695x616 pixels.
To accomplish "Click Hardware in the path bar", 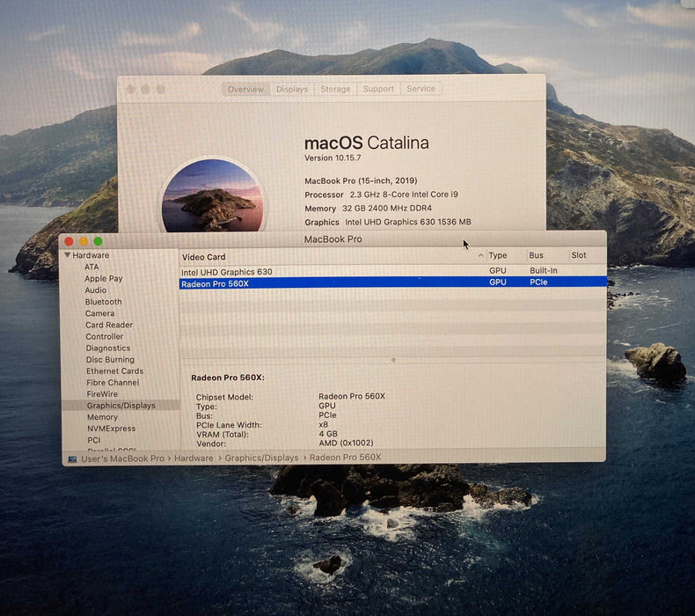I will point(194,458).
